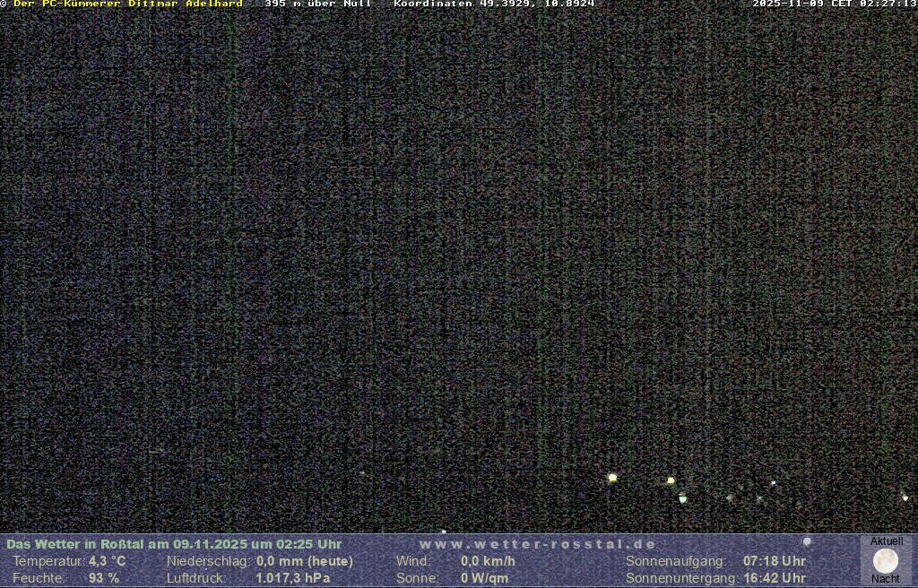This screenshot has height=588, width=918.
Task: Click the Temperatur value 4,3 °C
Action: (x=107, y=561)
